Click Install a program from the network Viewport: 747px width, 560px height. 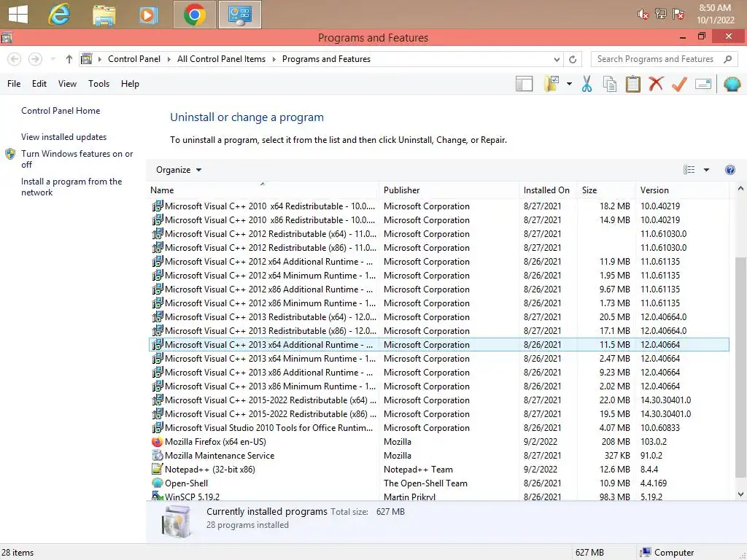[x=71, y=187]
